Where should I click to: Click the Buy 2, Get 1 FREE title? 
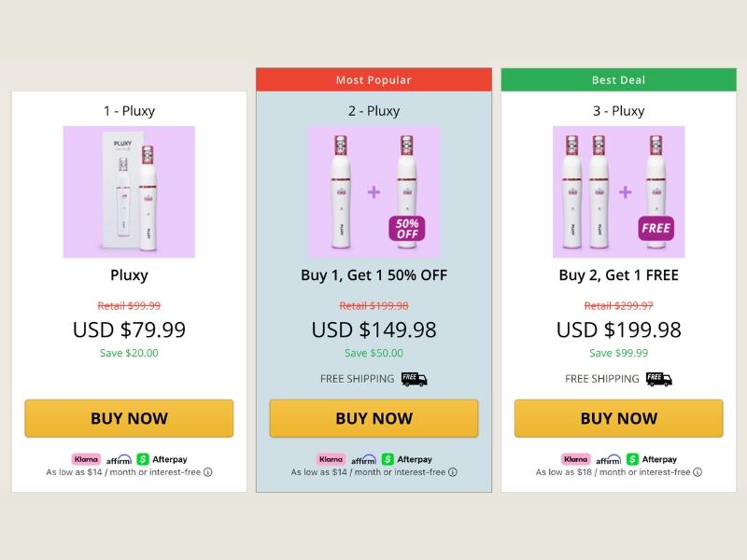[619, 275]
